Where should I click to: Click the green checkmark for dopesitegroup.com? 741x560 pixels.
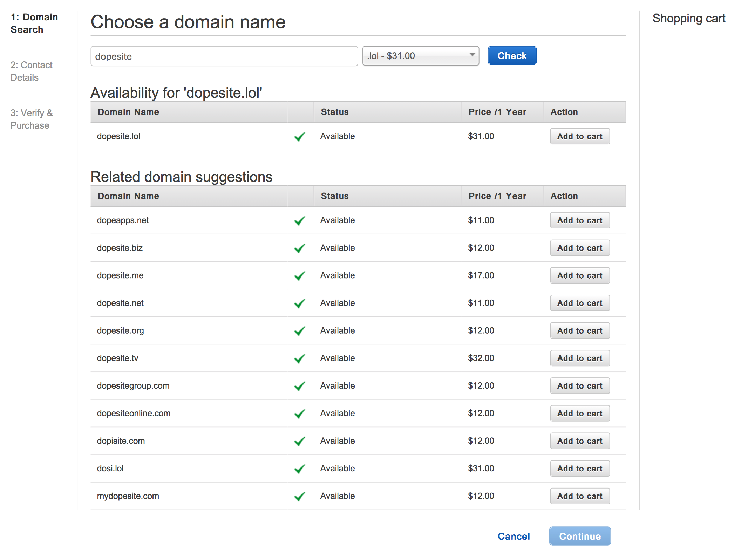pos(300,386)
